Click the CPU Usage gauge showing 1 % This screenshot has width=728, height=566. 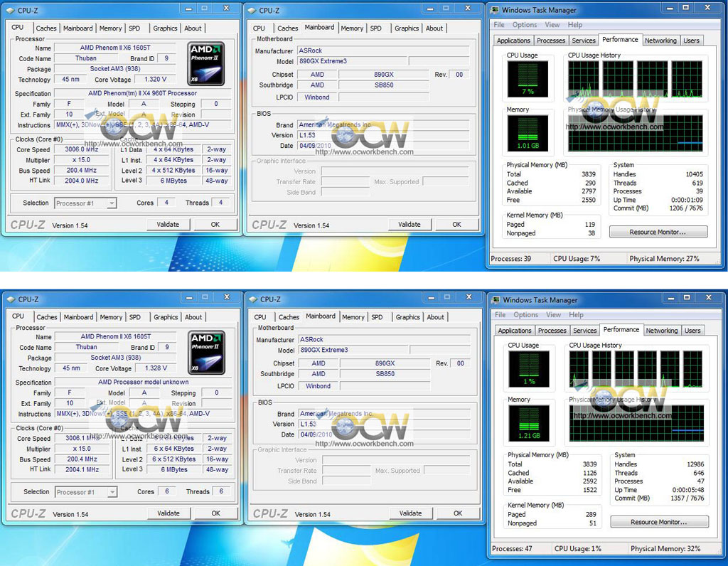(x=529, y=368)
